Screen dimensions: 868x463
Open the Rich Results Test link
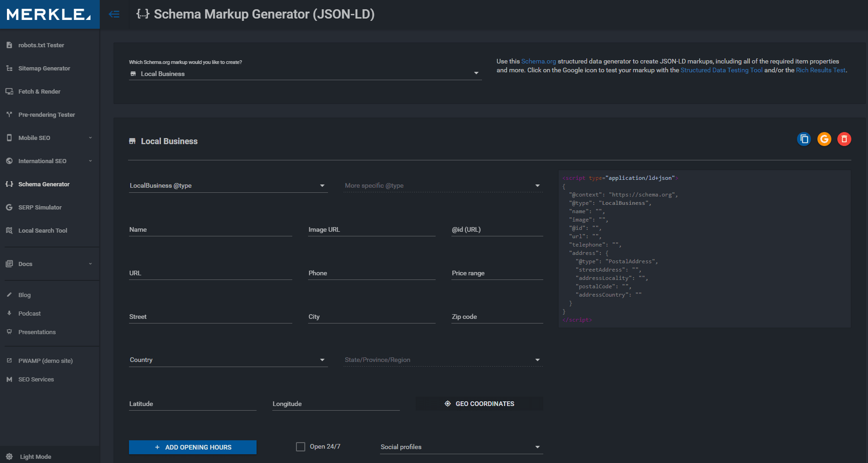(821, 70)
